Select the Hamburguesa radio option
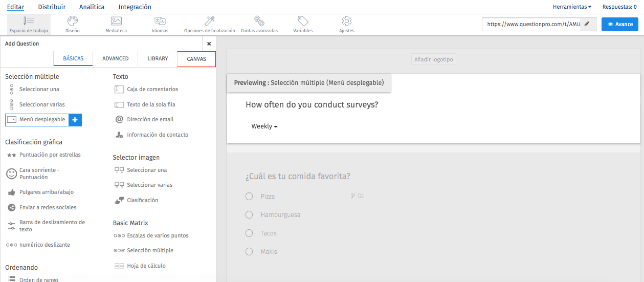 click(x=249, y=215)
